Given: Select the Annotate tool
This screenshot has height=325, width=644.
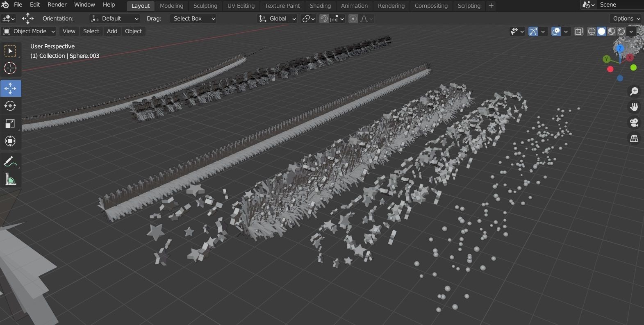Looking at the screenshot, I should tap(10, 161).
